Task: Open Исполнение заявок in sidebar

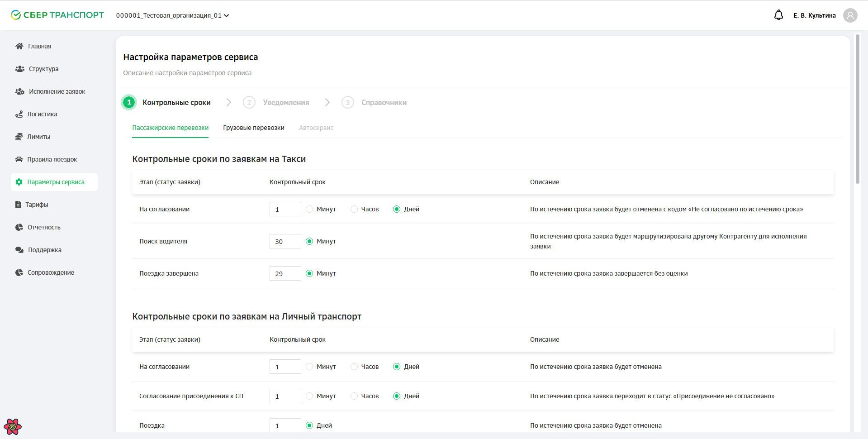Action: (x=57, y=91)
